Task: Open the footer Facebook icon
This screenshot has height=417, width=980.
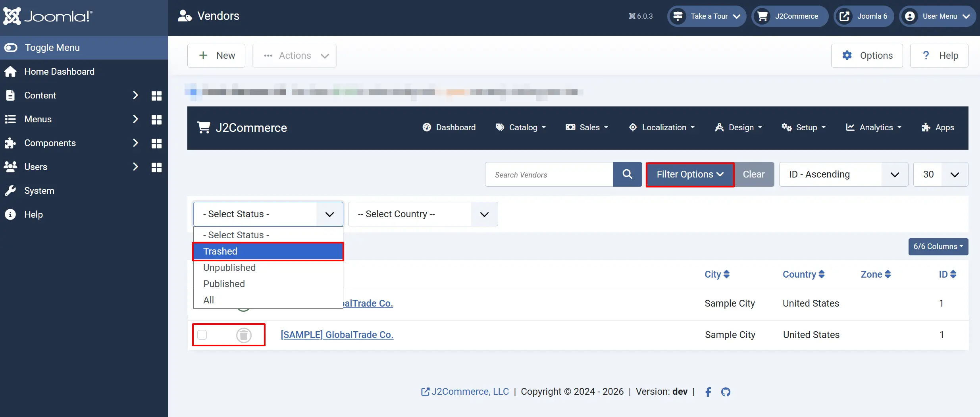Action: click(708, 392)
